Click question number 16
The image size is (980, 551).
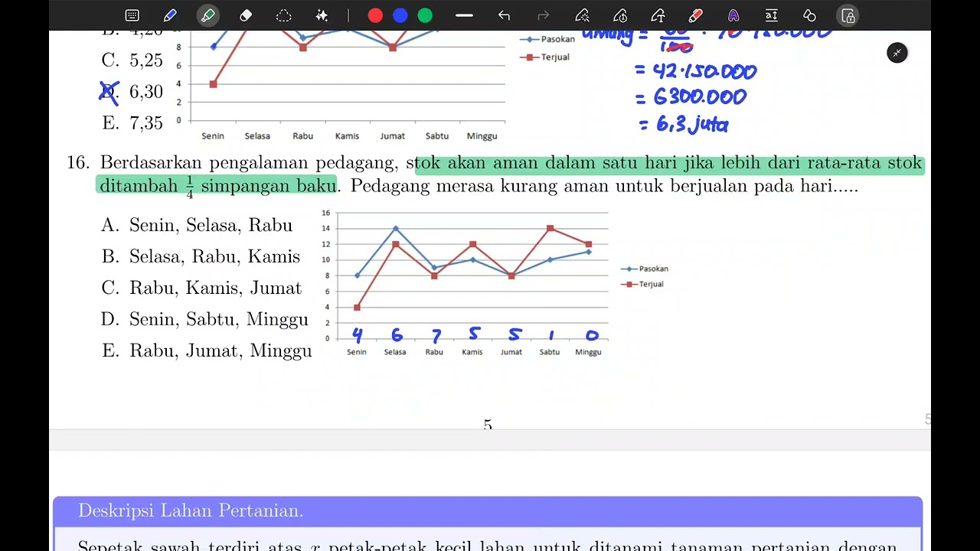tap(79, 162)
